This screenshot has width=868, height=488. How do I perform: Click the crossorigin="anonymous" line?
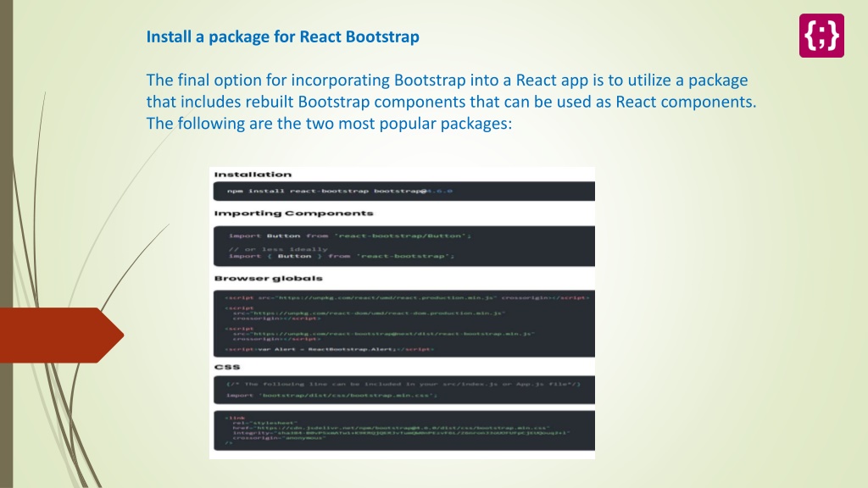click(279, 438)
